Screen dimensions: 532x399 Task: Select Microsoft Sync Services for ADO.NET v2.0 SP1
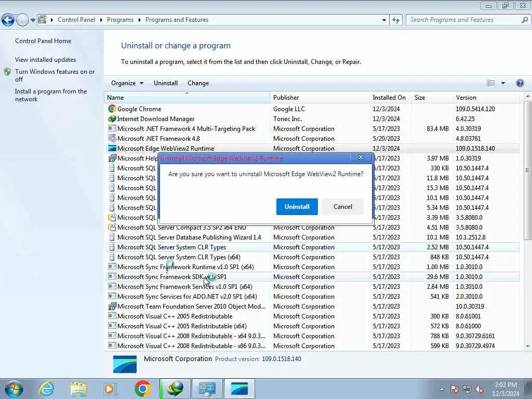point(312,296)
